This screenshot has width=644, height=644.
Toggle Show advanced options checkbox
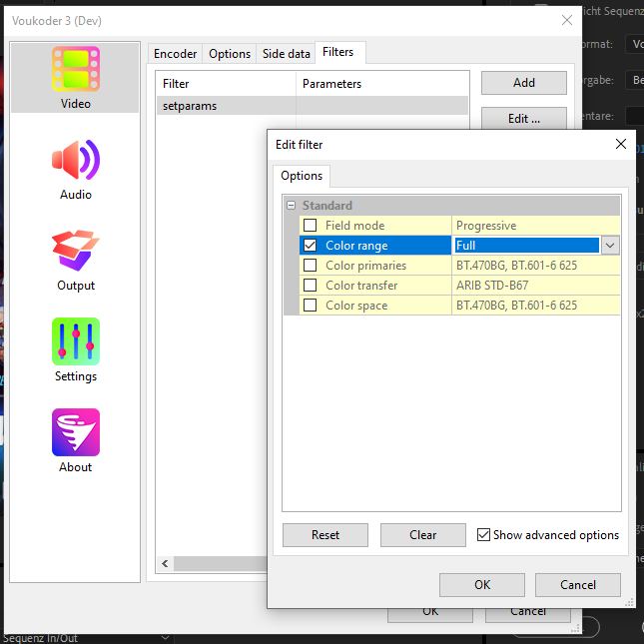pos(484,535)
